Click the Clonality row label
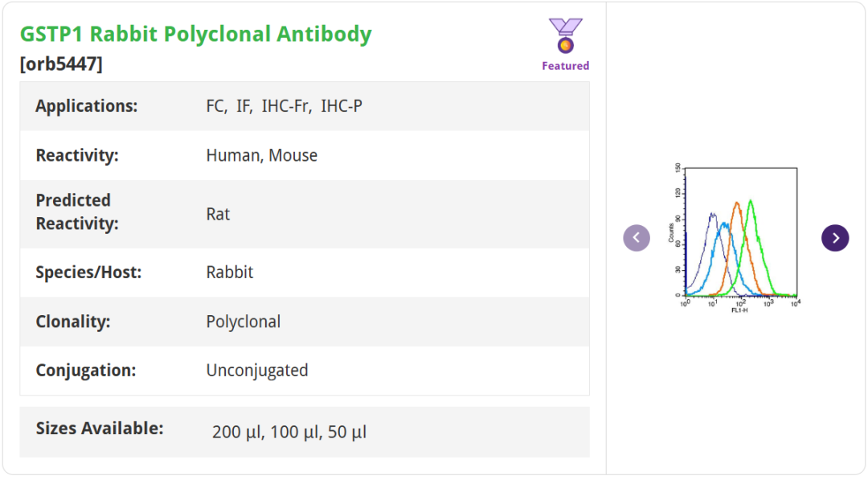This screenshot has height=480, width=868. click(x=73, y=322)
